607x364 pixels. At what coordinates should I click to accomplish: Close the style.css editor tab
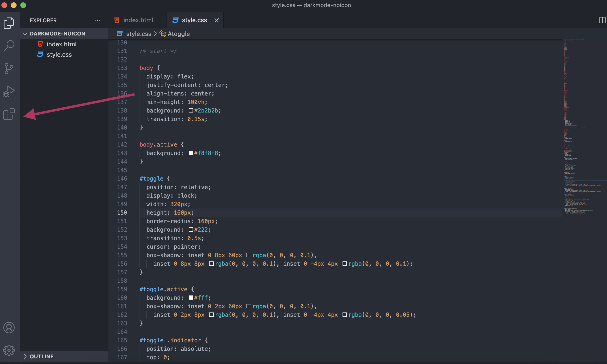click(216, 20)
